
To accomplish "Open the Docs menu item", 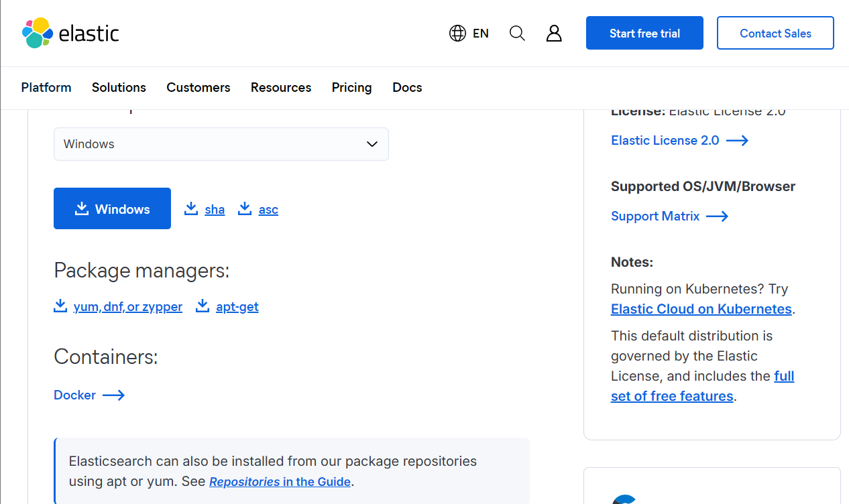I will click(x=407, y=87).
